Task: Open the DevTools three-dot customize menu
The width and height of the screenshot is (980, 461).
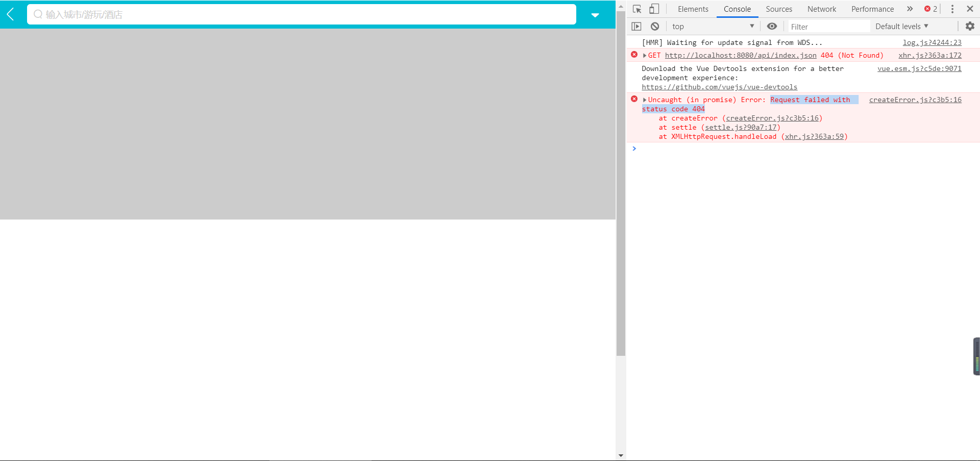Action: pyautogui.click(x=952, y=9)
